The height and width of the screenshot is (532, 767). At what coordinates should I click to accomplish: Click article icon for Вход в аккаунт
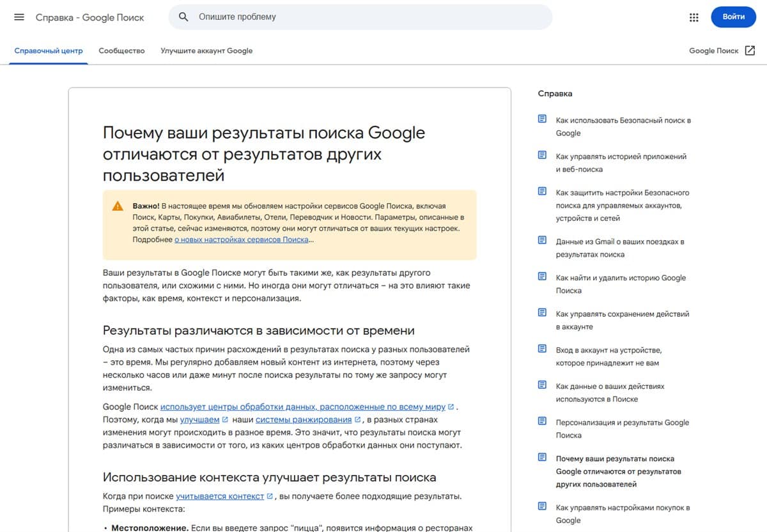click(x=542, y=349)
